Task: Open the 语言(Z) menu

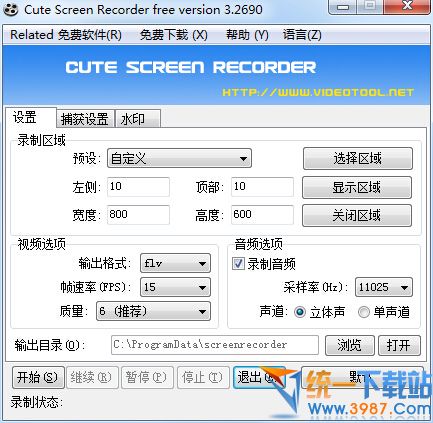Action: 302,35
